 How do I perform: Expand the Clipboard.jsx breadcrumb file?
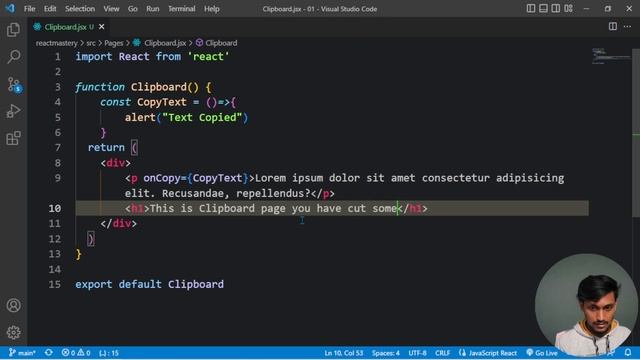tap(160, 43)
